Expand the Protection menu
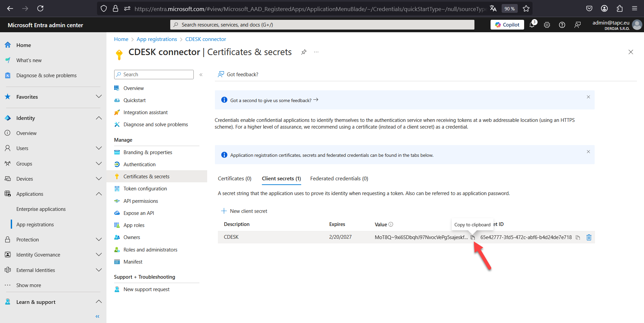Screen dimensions: 644x323 99,239
